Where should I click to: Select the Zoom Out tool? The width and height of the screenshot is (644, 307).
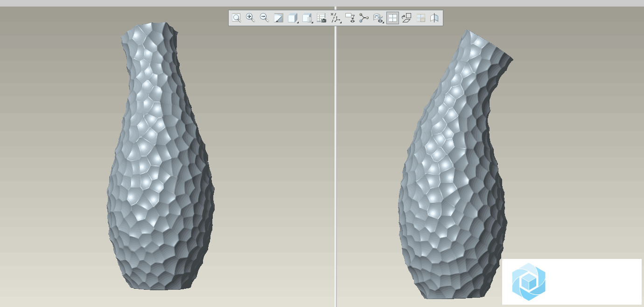tap(264, 18)
